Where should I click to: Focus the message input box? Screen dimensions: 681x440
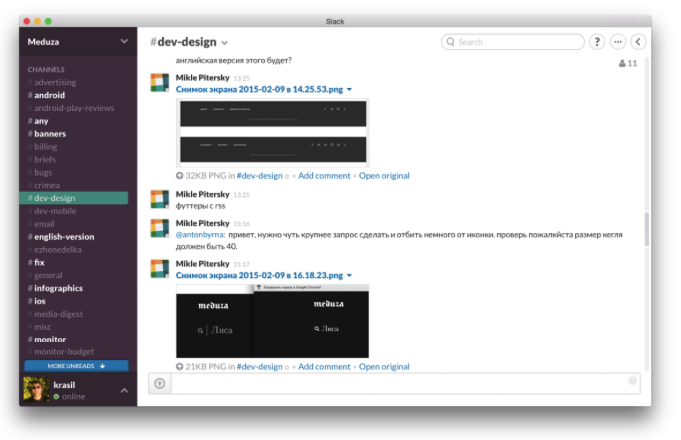pyautogui.click(x=405, y=384)
